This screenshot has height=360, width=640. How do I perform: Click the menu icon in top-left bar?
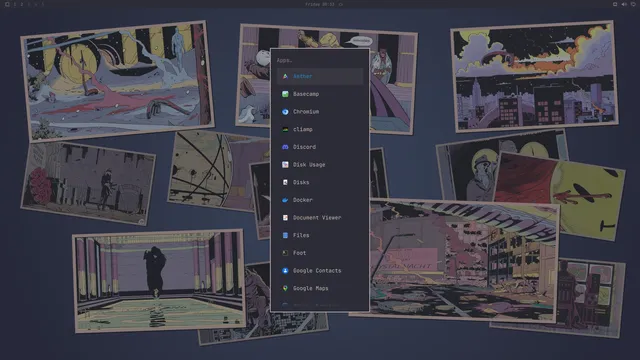tap(7, 4)
